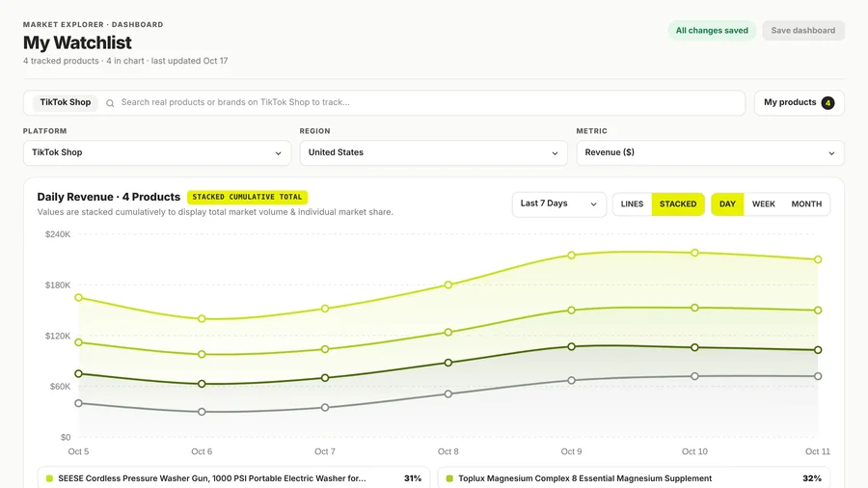
Task: Click the $60K axis label
Action: (x=60, y=387)
